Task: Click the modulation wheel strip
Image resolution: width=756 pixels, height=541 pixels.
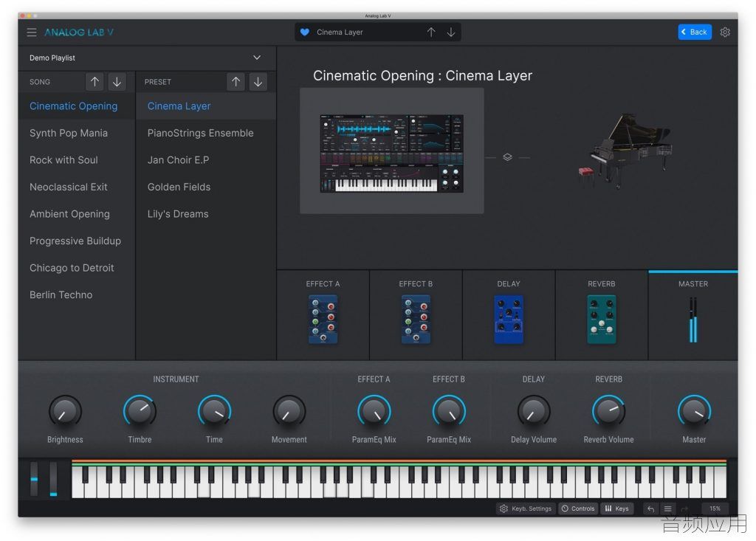Action: [x=53, y=479]
